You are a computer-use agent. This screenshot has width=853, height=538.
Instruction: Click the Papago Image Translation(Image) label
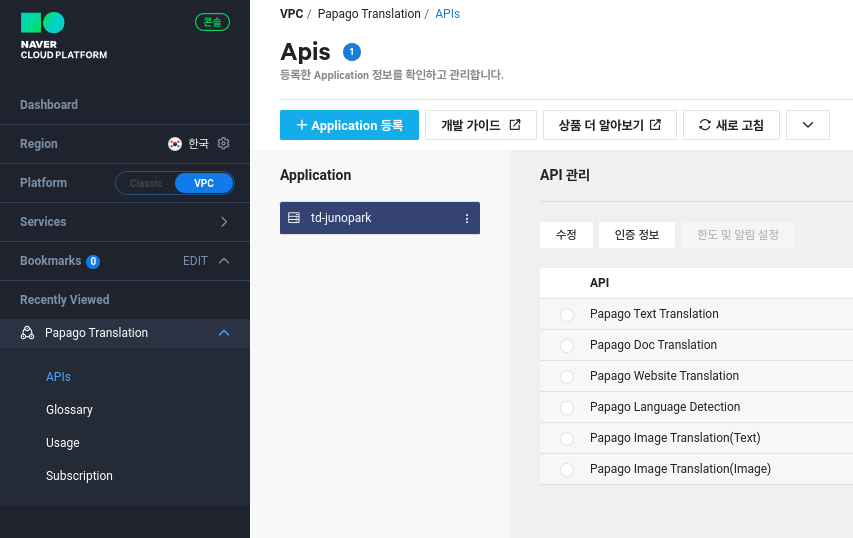pos(681,469)
